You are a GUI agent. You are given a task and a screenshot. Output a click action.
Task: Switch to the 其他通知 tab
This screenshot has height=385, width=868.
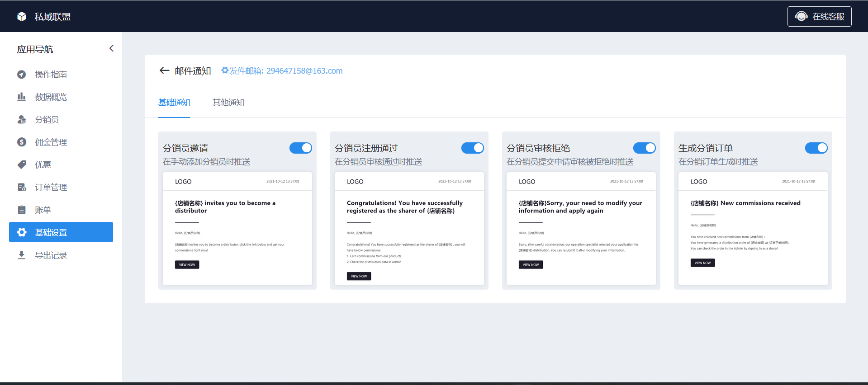(x=228, y=103)
